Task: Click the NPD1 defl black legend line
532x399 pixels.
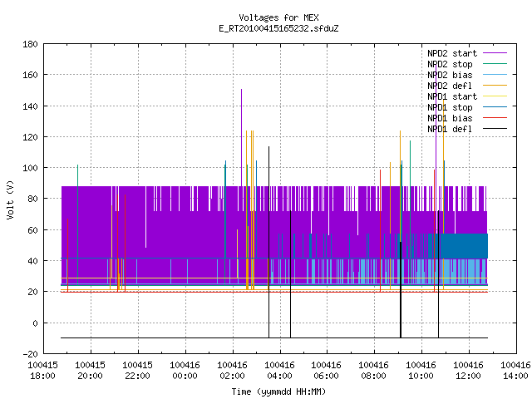Action: 495,129
